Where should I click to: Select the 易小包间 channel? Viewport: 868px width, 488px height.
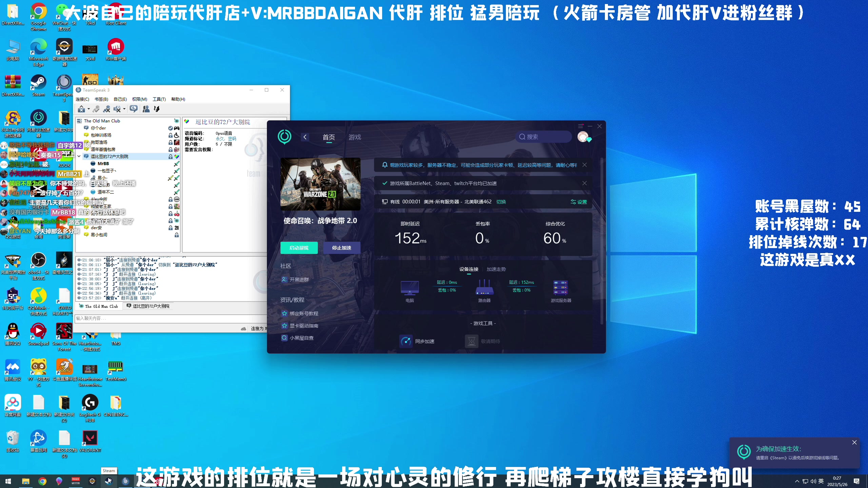point(128,235)
